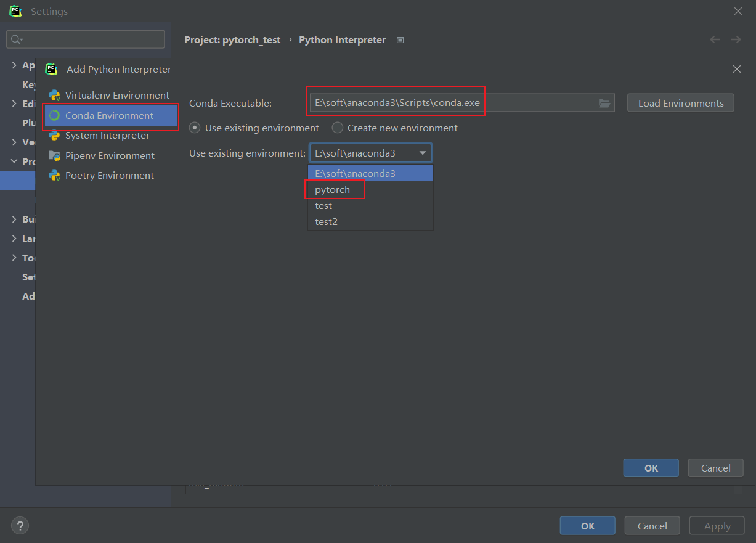Click the Project: pytorch_test breadcrumb
This screenshot has width=756, height=543.
(x=232, y=39)
